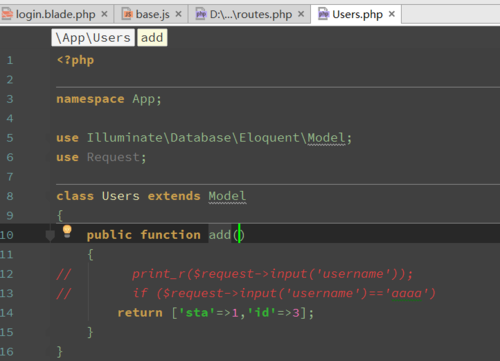Click the 'aaaa' string in comment
This screenshot has height=361, width=500.
[407, 293]
